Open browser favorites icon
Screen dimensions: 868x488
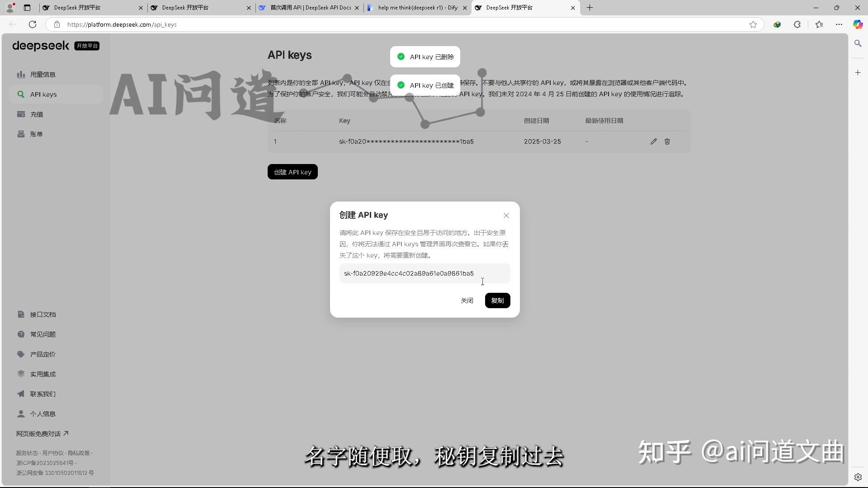tap(819, 24)
